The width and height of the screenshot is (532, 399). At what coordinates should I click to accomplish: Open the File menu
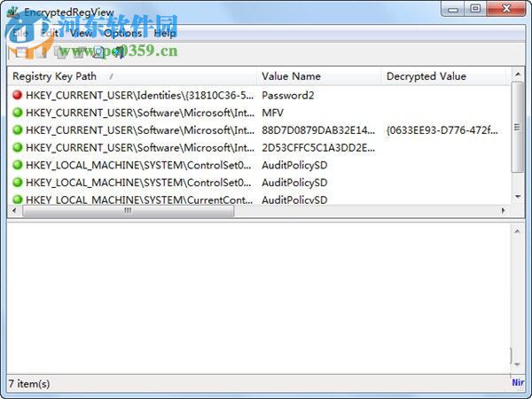pos(20,34)
